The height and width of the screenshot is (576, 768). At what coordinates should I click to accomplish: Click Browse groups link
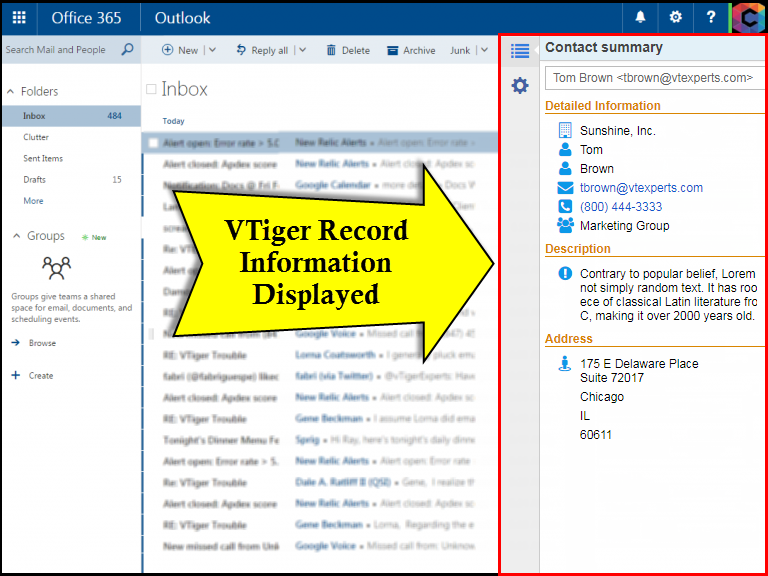[42, 343]
